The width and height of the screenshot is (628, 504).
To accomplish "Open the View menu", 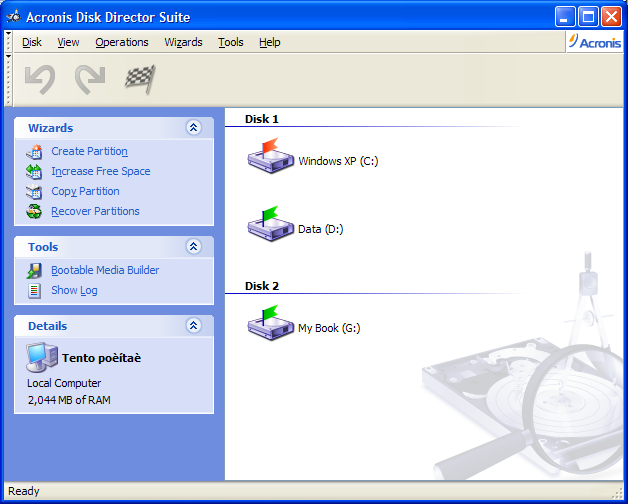I will [x=68, y=42].
